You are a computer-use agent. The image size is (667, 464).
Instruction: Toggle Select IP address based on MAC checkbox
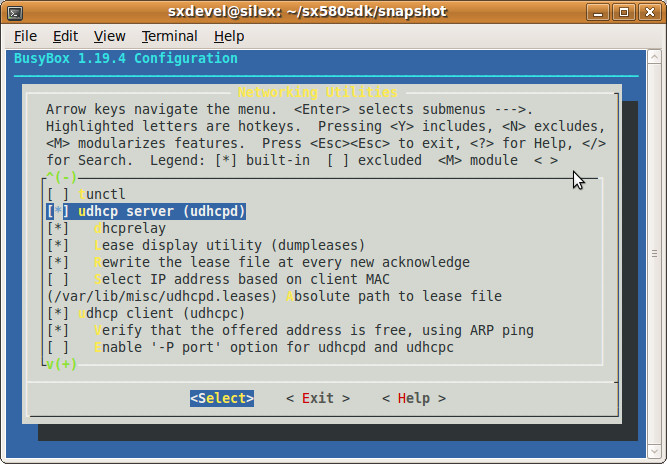coord(58,279)
